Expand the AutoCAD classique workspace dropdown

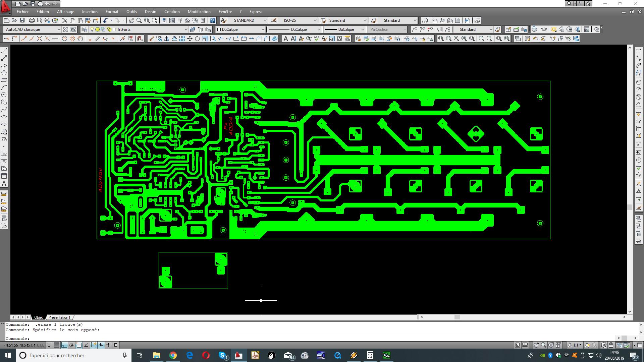click(59, 29)
